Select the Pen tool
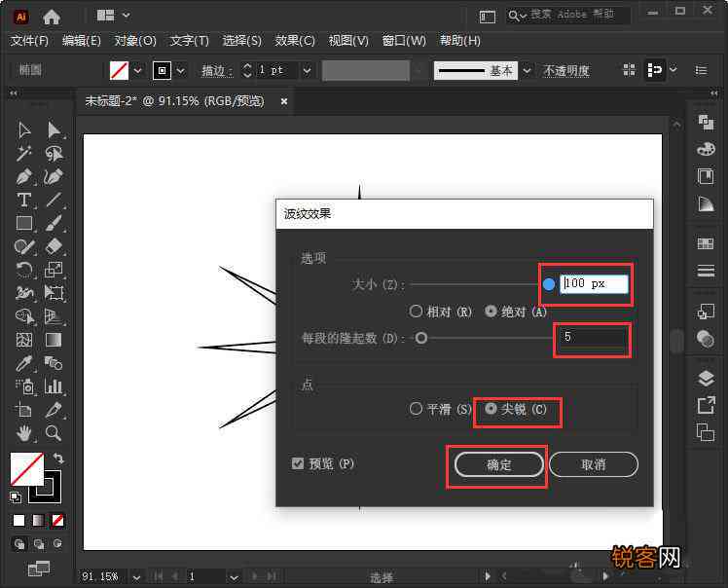728x588 pixels. tap(24, 177)
